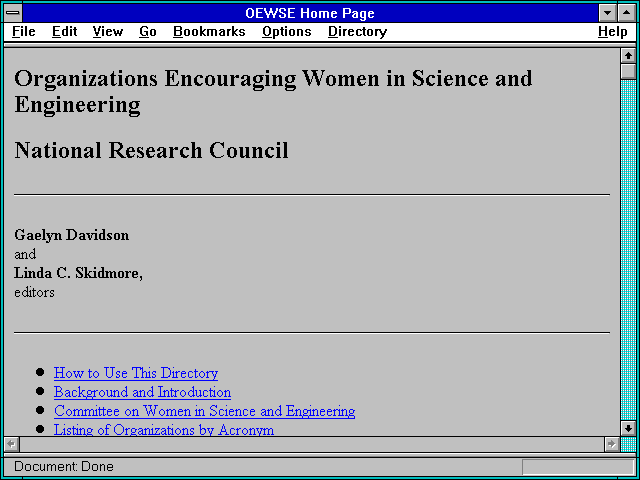Click the progress bar in status bar
640x480 pixels.
(578, 467)
